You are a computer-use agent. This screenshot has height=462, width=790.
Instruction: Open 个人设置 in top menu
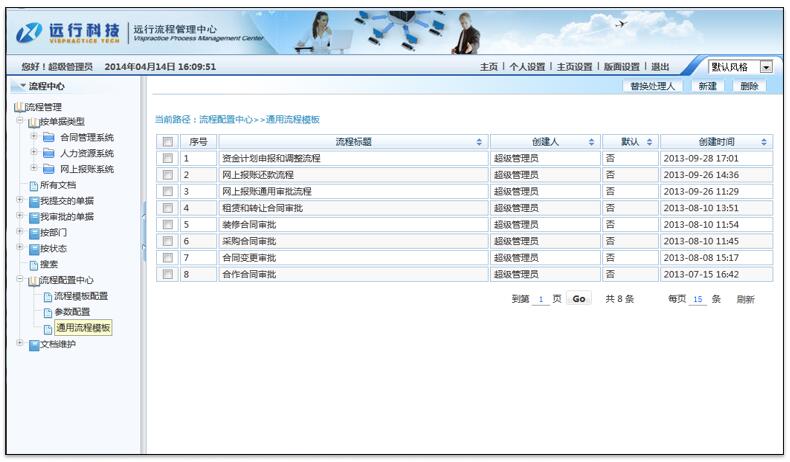coord(527,67)
